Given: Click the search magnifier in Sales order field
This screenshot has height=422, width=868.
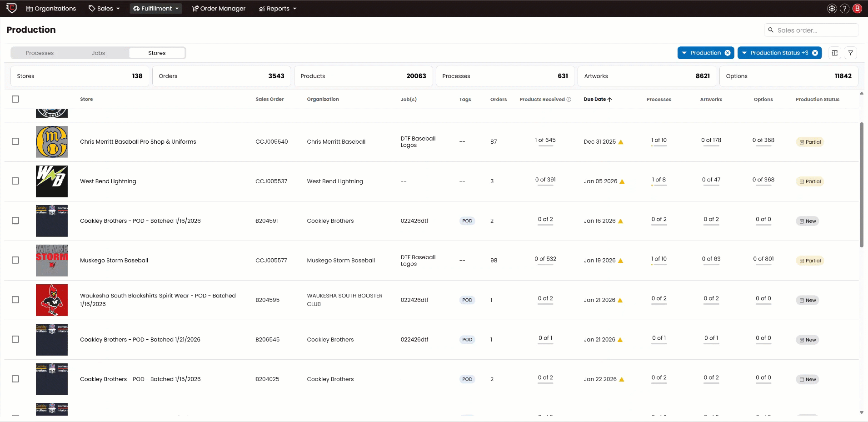Looking at the screenshot, I should point(771,30).
